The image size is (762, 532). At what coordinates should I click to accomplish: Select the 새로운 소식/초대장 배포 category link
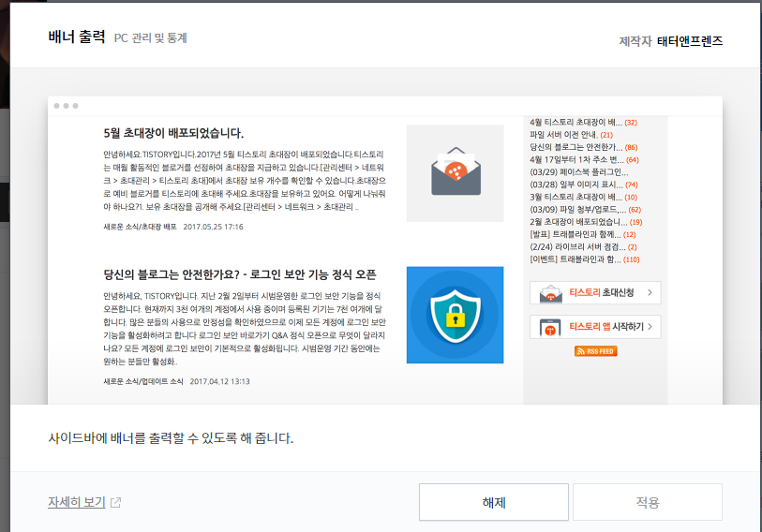[140, 227]
